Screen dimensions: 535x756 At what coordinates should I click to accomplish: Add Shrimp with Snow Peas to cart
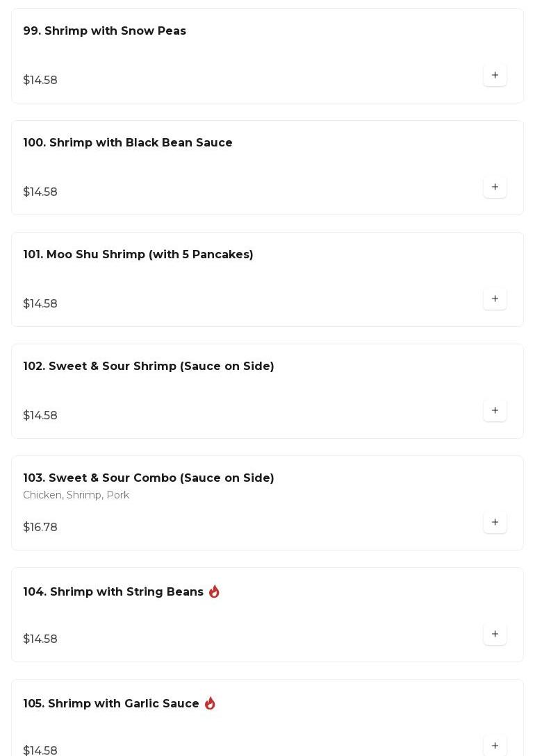click(495, 75)
